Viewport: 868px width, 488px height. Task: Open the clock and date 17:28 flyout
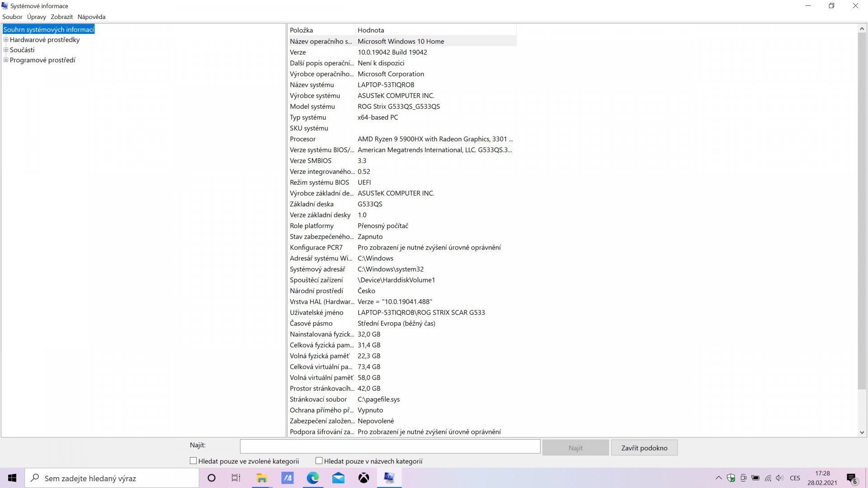tap(822, 478)
